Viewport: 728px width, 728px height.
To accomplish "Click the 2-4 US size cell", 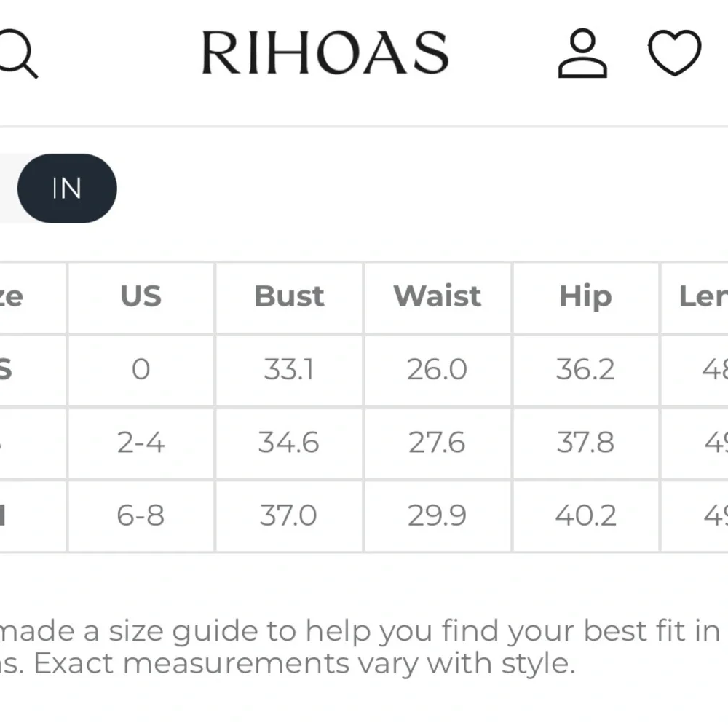I will [x=141, y=443].
